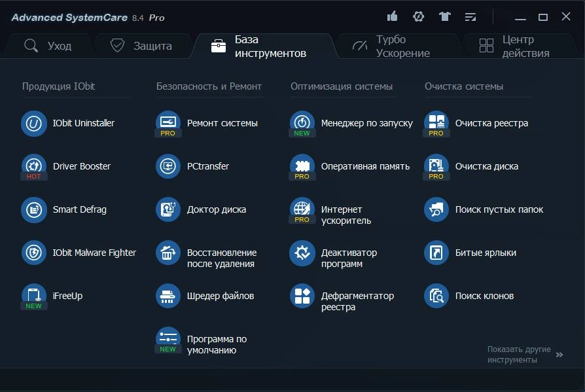Click the Driver Booster label
This screenshot has width=585, height=392.
click(x=82, y=166)
